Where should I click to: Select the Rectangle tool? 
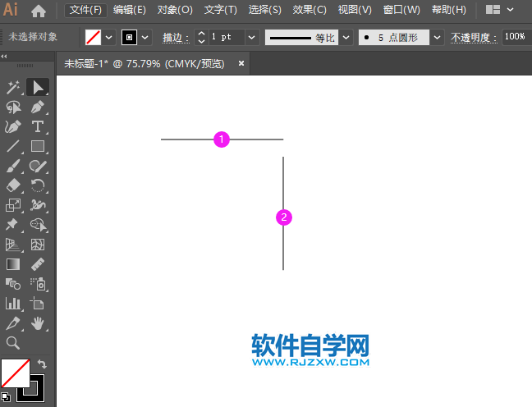[38, 147]
